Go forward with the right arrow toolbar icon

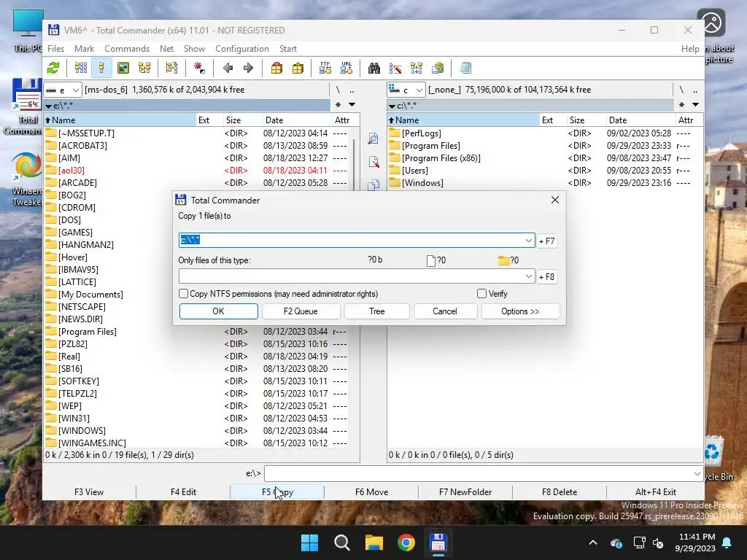[248, 68]
